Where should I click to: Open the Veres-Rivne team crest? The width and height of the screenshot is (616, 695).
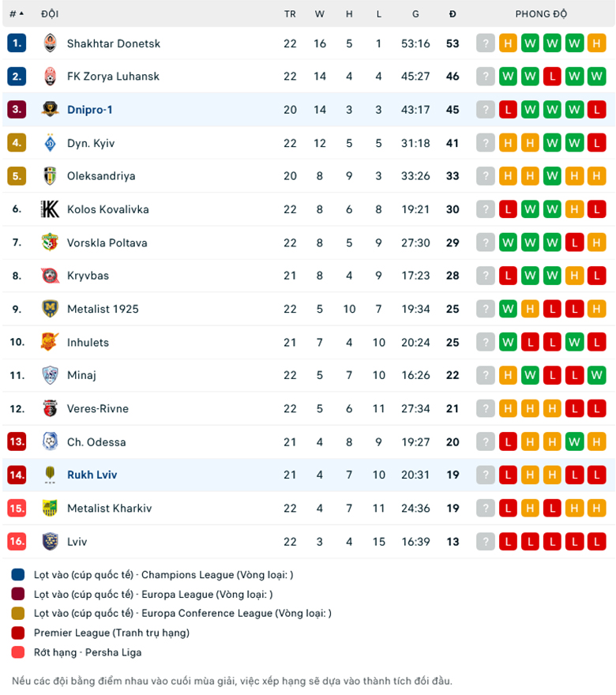tap(50, 408)
